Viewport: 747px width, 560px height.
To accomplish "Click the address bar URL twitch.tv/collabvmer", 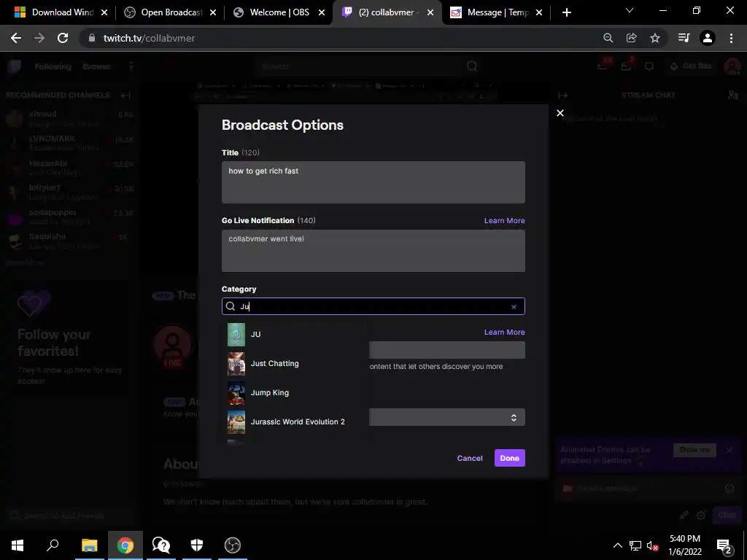I will pyautogui.click(x=149, y=38).
